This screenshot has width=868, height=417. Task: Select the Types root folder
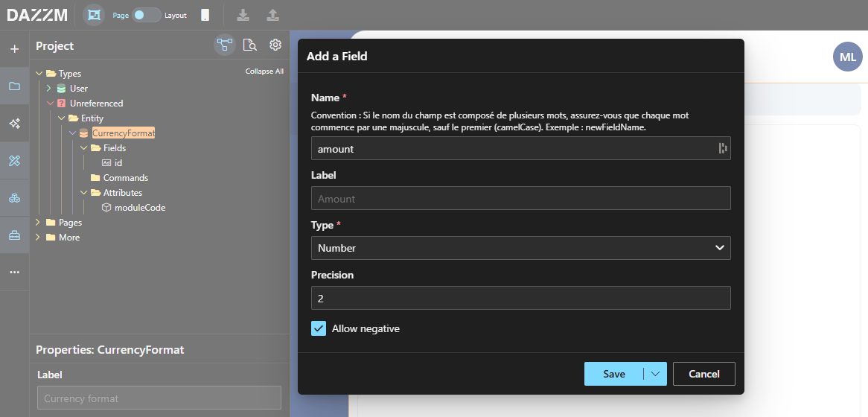click(x=70, y=73)
